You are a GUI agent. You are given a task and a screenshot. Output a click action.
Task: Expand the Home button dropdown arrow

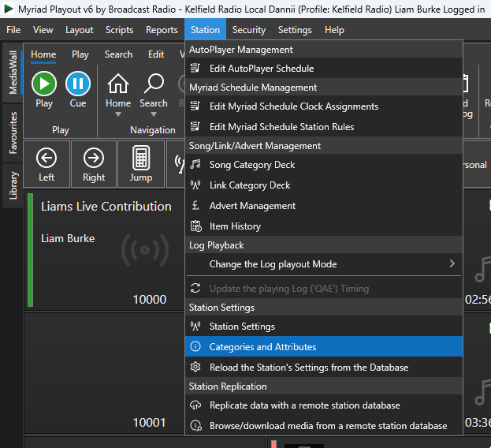pyautogui.click(x=118, y=114)
